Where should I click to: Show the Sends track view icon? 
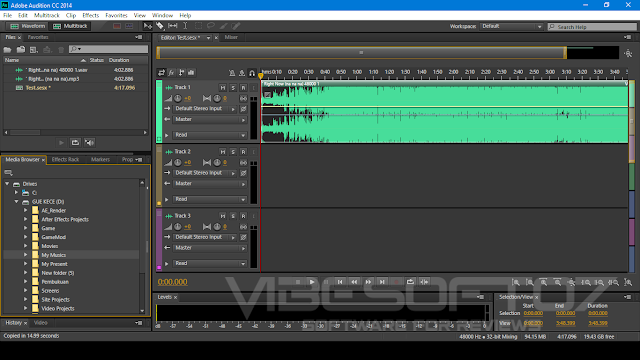click(181, 73)
